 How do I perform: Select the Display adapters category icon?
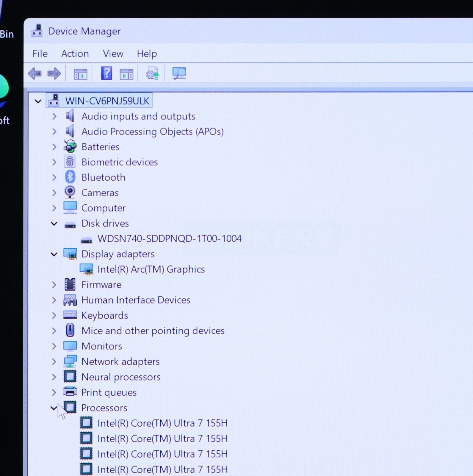point(70,254)
